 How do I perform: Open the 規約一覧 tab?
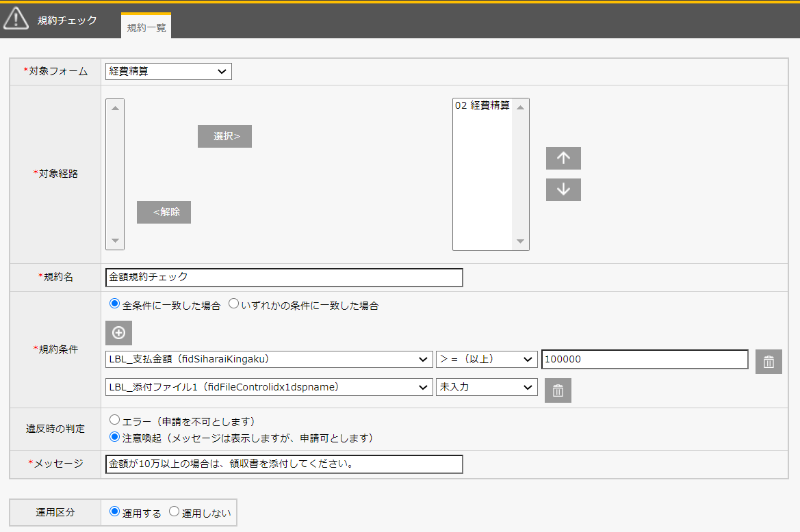(x=146, y=27)
